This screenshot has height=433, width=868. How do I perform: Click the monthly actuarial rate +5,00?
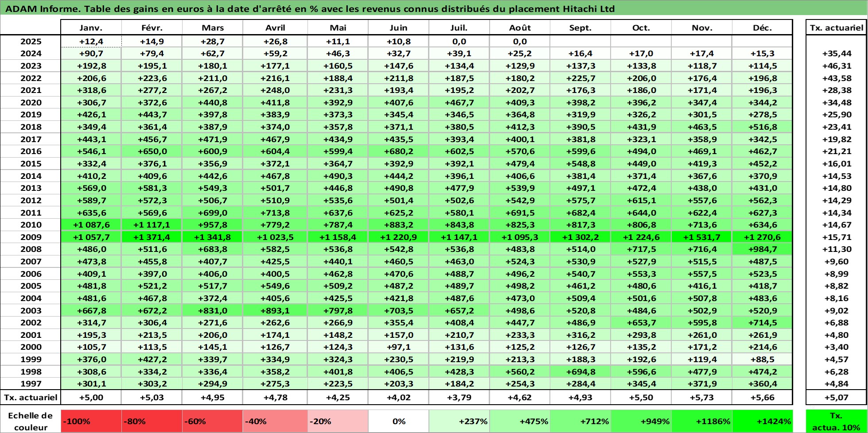click(x=91, y=398)
